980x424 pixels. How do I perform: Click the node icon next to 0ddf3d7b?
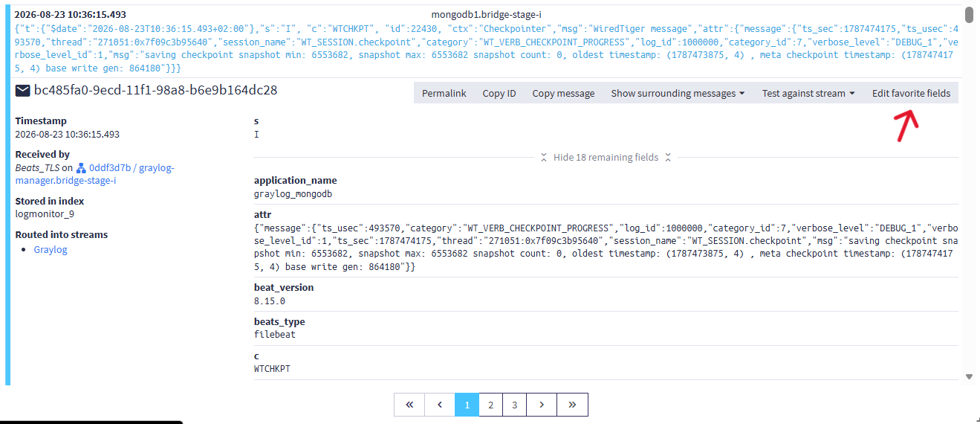click(82, 168)
